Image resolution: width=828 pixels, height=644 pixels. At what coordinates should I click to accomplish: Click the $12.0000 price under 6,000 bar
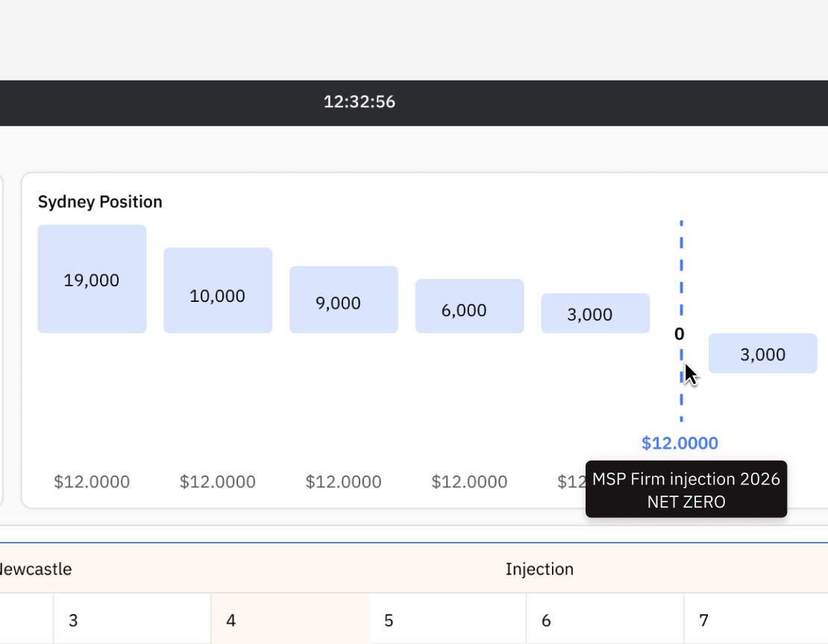click(x=469, y=482)
